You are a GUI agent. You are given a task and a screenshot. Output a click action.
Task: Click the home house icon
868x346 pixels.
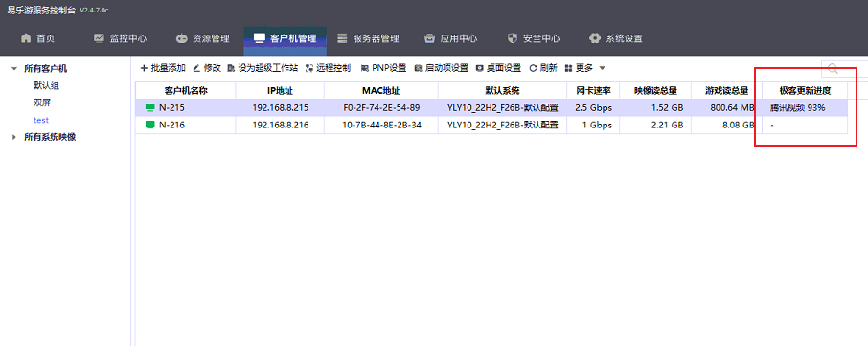point(26,38)
